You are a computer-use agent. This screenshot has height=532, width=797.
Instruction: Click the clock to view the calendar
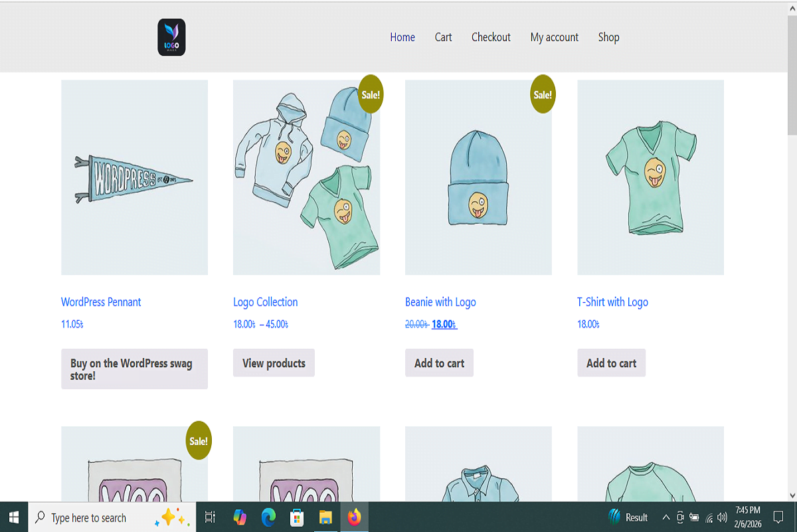(x=747, y=517)
